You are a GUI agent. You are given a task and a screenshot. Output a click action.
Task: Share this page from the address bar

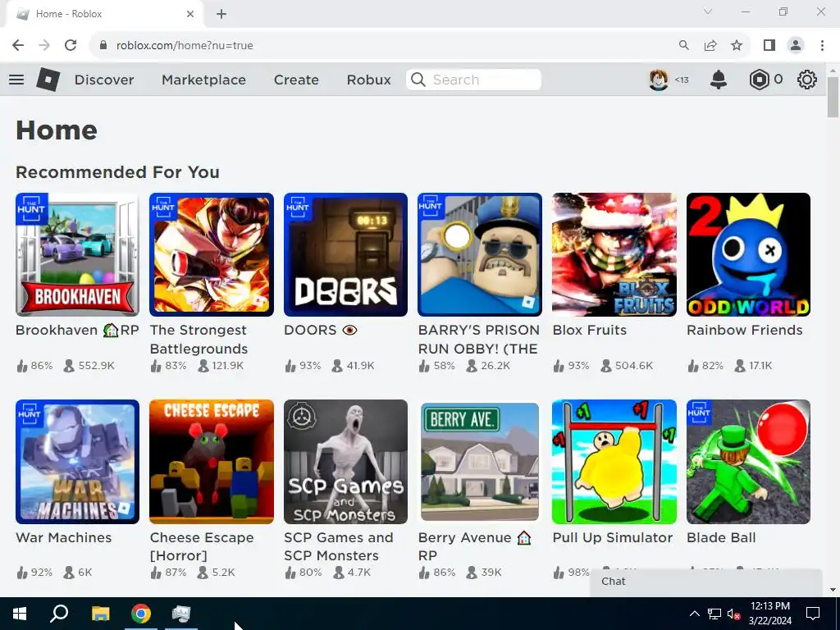(x=710, y=46)
